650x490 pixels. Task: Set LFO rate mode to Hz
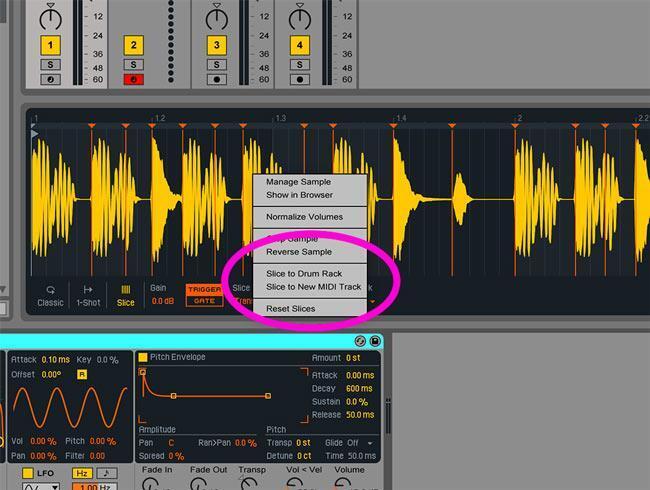[x=82, y=473]
